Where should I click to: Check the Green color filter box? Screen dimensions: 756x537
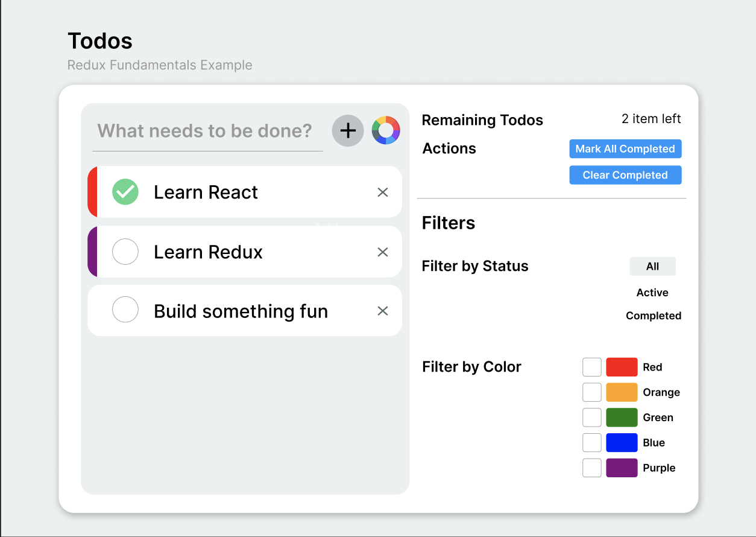pyautogui.click(x=592, y=418)
